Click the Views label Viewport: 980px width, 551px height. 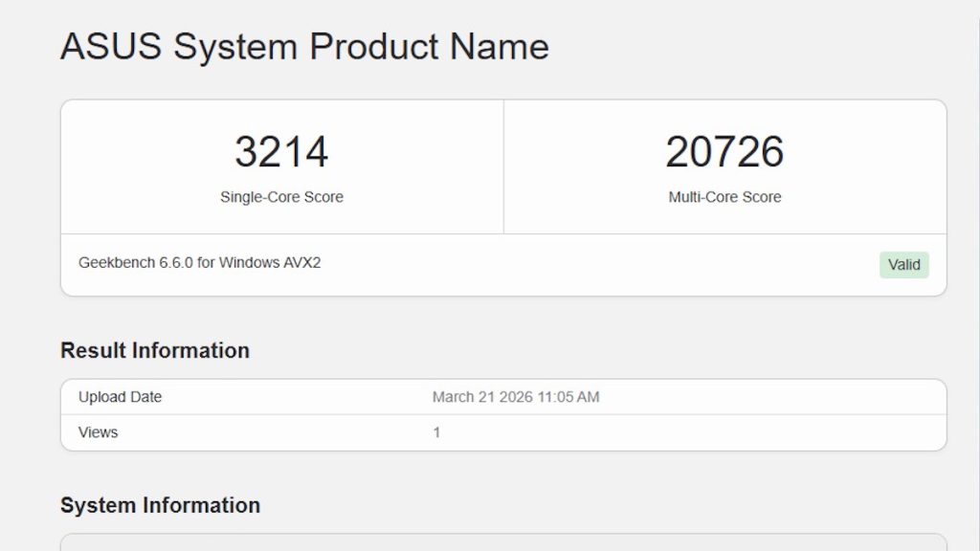point(98,431)
